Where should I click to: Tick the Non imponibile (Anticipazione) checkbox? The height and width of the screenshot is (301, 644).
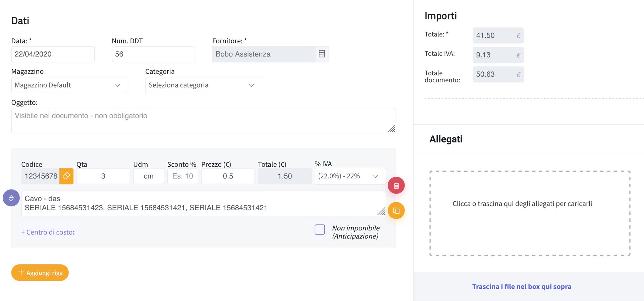(x=320, y=229)
